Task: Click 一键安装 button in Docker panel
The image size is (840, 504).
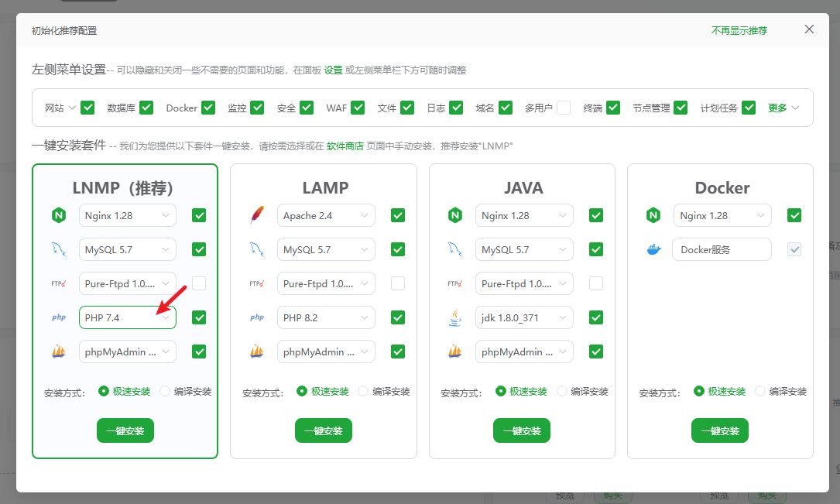Action: pyautogui.click(x=720, y=430)
